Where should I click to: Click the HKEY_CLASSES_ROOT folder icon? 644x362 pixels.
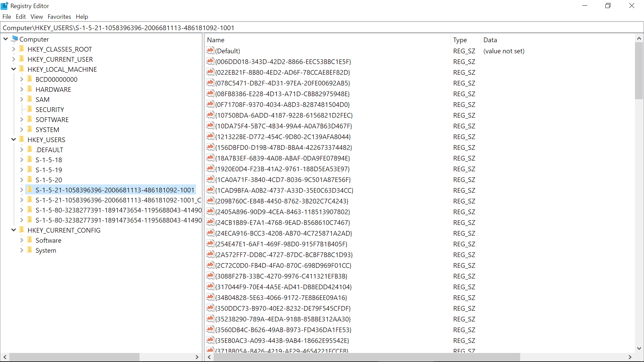click(22, 49)
